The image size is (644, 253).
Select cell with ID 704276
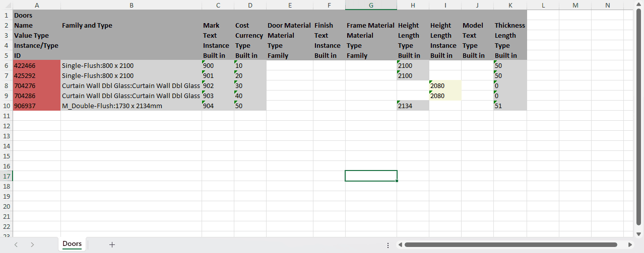(37, 86)
